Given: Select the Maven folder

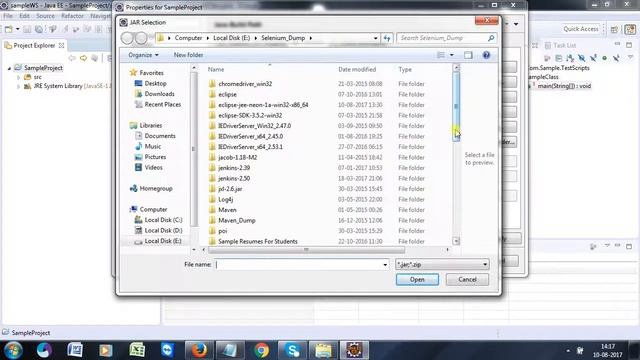Looking at the screenshot, I should click(227, 210).
